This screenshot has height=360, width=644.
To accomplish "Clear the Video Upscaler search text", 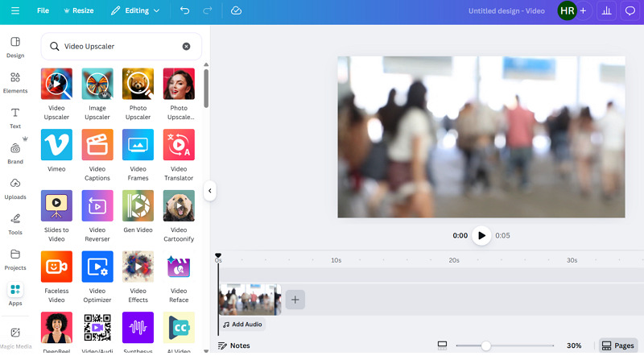I will tap(187, 47).
